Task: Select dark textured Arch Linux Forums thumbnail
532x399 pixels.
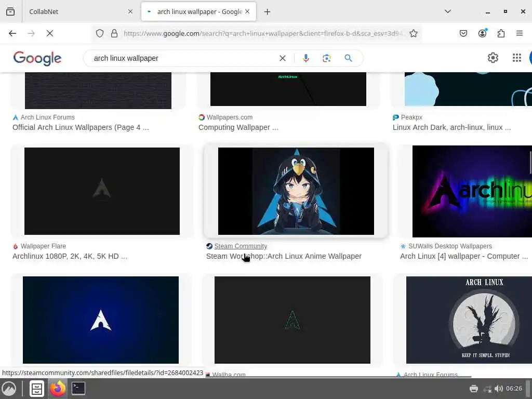Action: pyautogui.click(x=98, y=90)
